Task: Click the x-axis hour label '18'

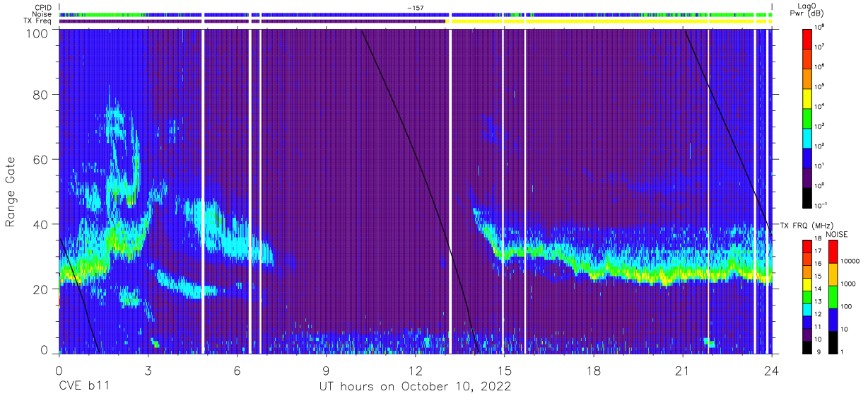Action: [594, 369]
